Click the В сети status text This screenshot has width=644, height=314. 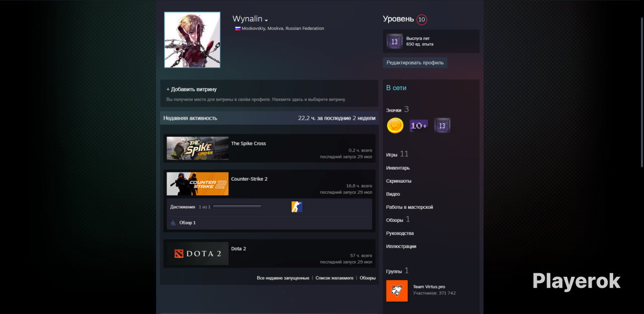[x=396, y=88]
